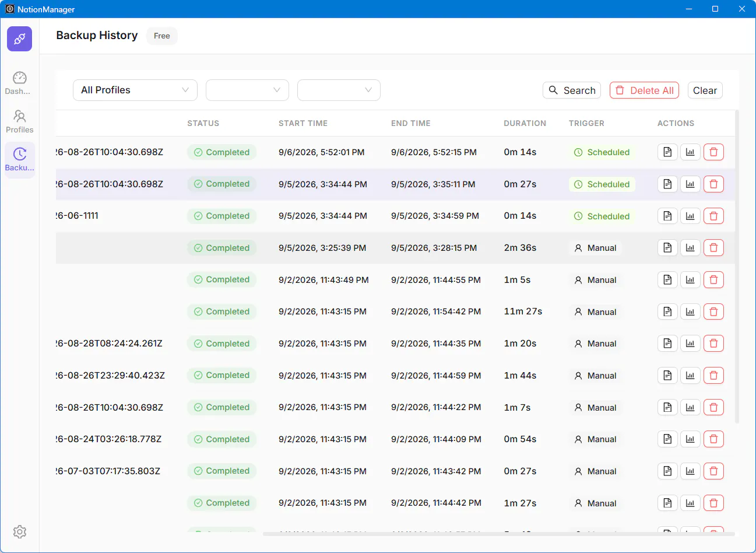View log for the 1m 44s backup

[667, 376]
